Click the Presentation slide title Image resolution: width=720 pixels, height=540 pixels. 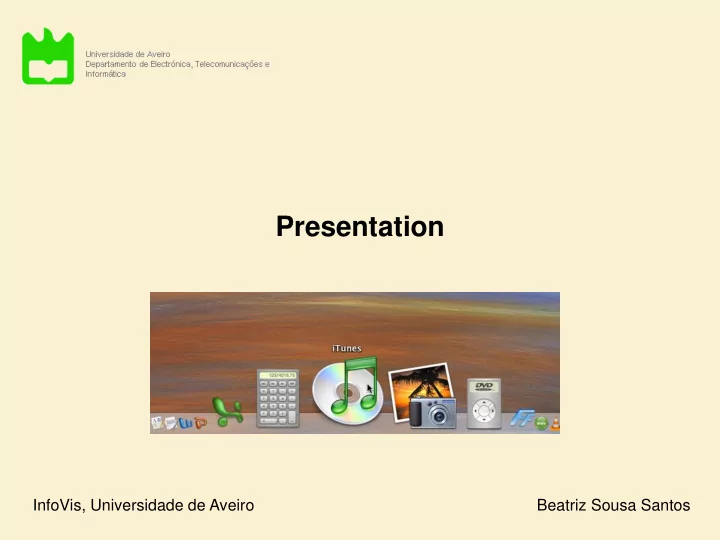(360, 226)
